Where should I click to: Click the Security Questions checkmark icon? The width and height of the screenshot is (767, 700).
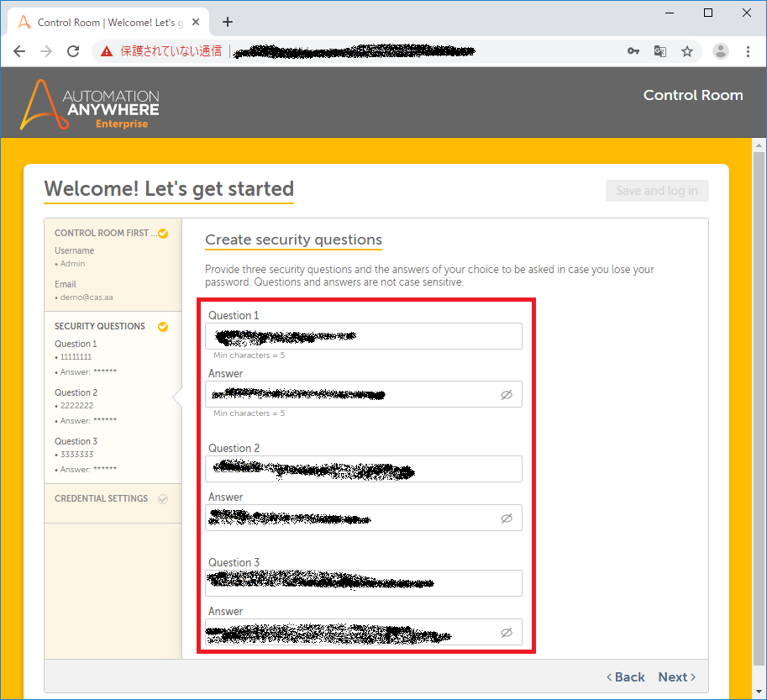click(163, 327)
